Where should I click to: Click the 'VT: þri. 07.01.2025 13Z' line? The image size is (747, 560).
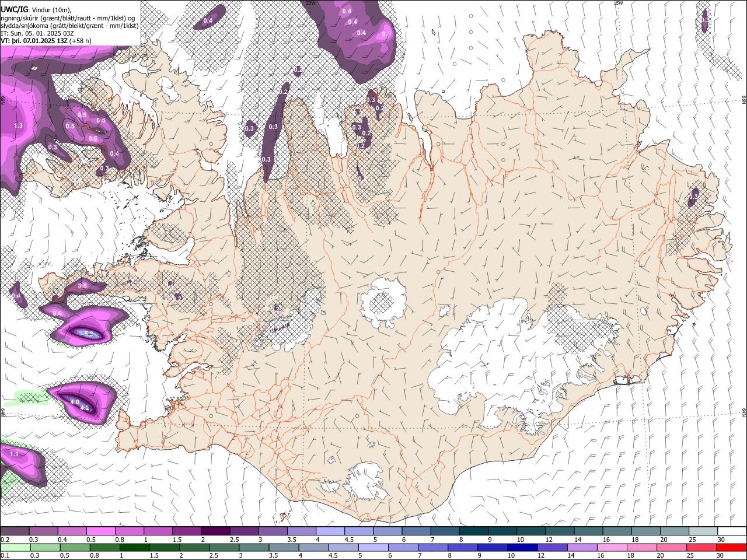pyautogui.click(x=34, y=41)
